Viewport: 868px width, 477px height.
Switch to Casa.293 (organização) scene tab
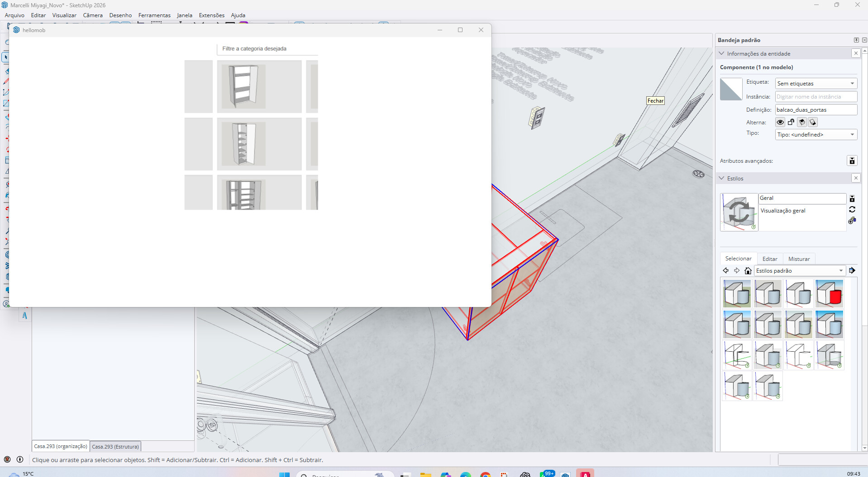[61, 446]
